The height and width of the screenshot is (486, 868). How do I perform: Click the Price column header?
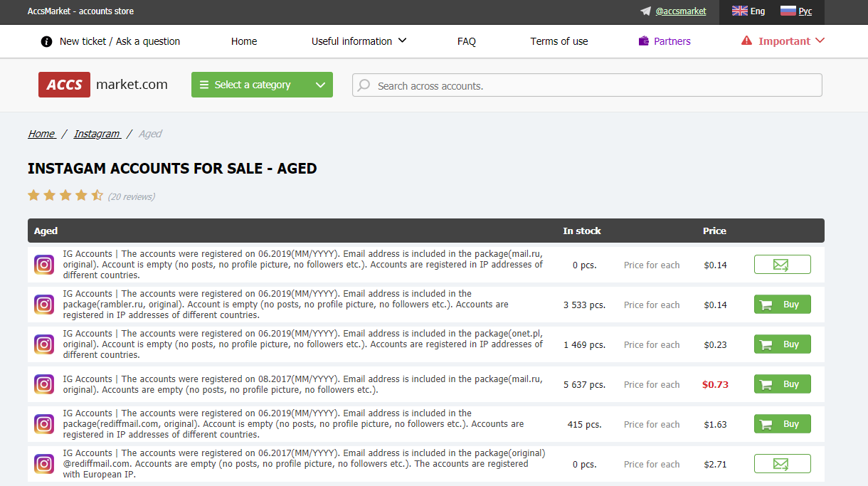click(x=714, y=231)
